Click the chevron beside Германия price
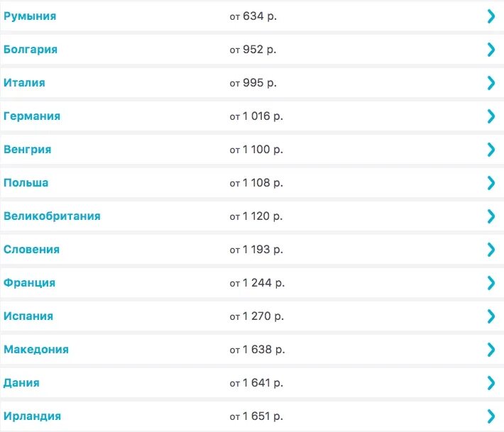Image resolution: width=504 pixels, height=432 pixels. (x=491, y=116)
